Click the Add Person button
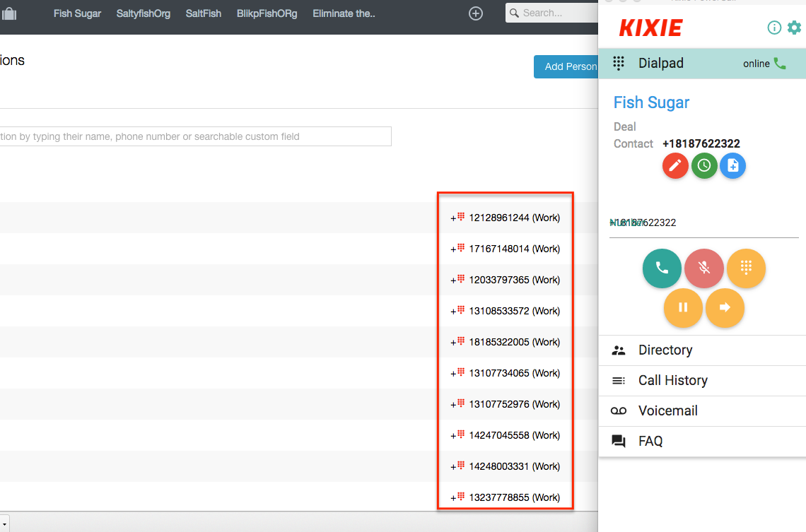Viewport: 806px width, 532px height. [x=566, y=66]
